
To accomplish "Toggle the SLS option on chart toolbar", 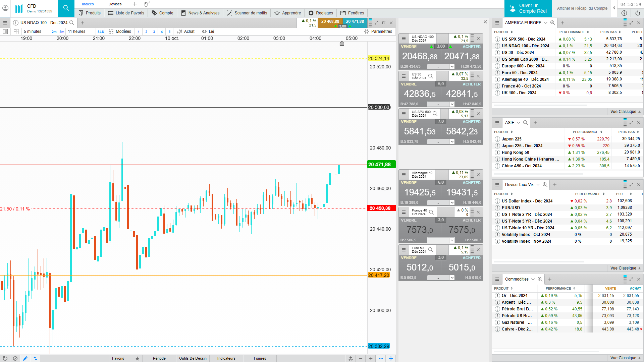I will coord(101,32).
